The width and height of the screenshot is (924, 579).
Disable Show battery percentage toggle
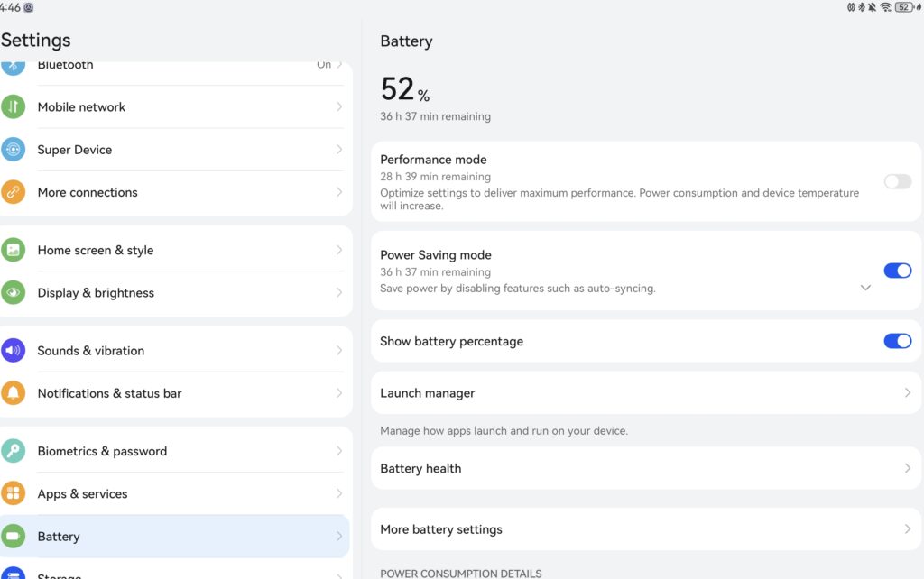[x=897, y=341]
